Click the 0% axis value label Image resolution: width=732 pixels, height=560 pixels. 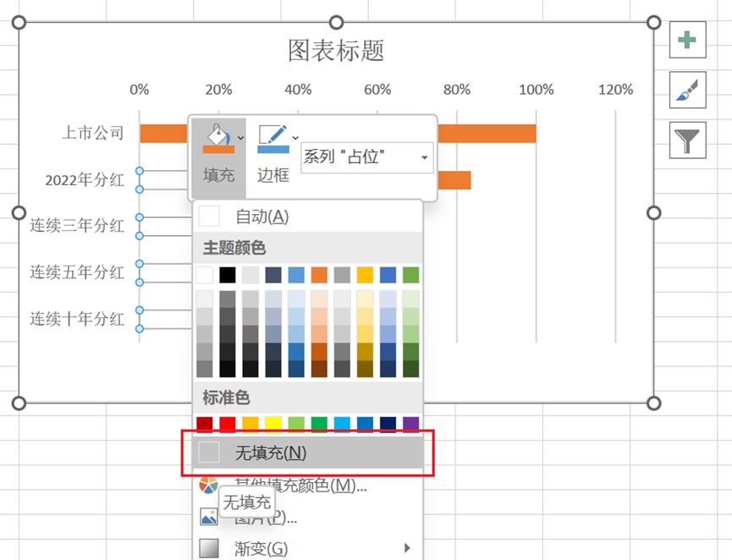coord(140,90)
